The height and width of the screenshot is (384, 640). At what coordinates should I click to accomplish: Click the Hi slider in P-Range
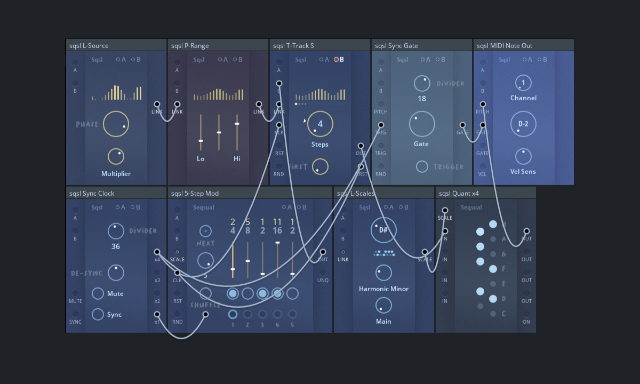[237, 133]
